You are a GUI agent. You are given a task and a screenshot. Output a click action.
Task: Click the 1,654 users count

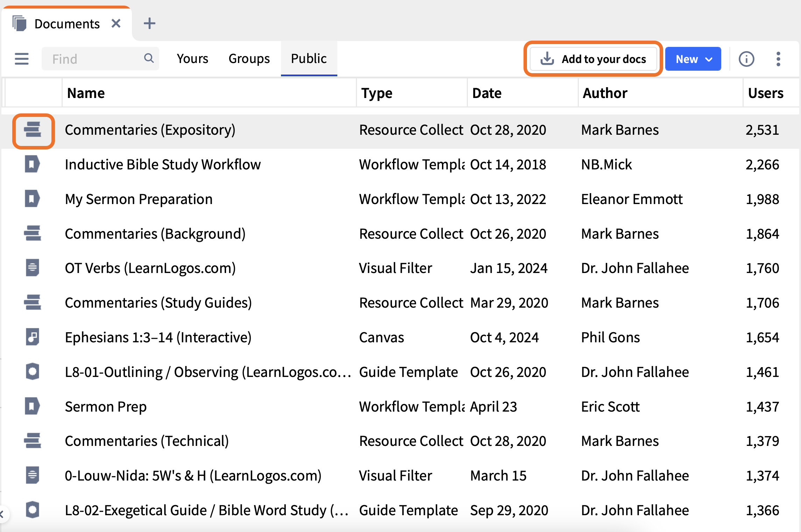point(762,337)
